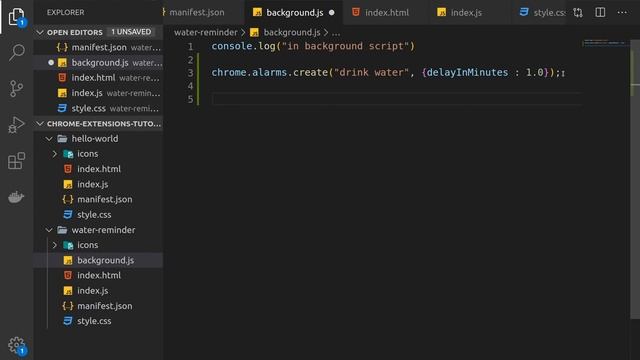Switch to the index.js tab
This screenshot has height=360, width=640.
click(x=466, y=13)
